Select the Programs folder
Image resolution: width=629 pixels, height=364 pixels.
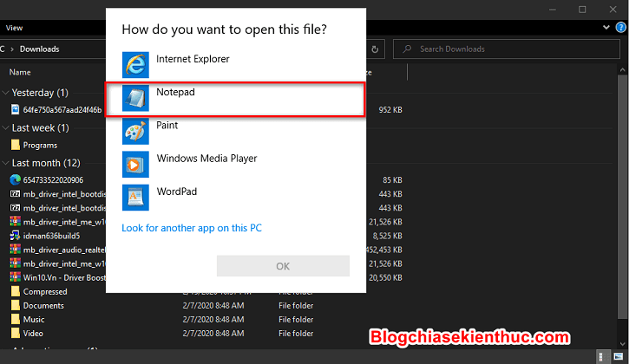point(40,145)
